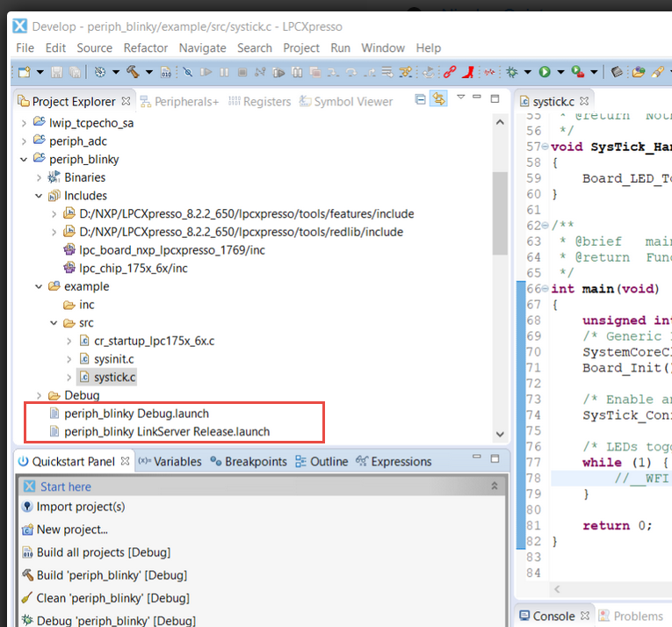Click the Save floppy disk icon
Screen dimensions: 672x627
coord(56,72)
